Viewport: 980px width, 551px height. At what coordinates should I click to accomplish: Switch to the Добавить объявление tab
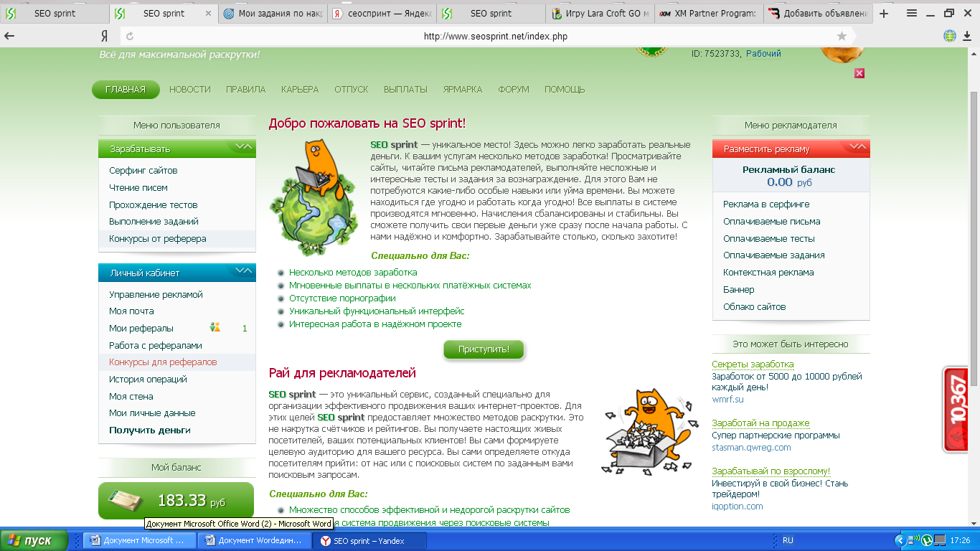click(818, 13)
